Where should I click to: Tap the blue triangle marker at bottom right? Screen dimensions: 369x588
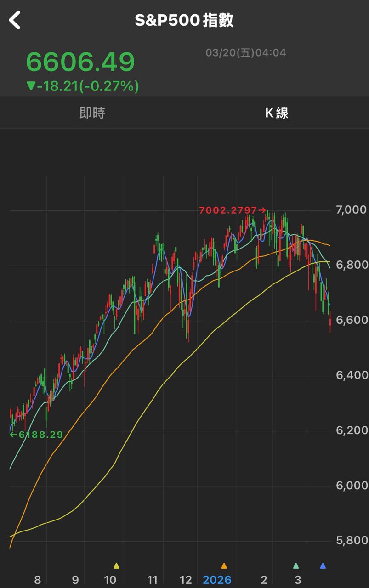(323, 565)
